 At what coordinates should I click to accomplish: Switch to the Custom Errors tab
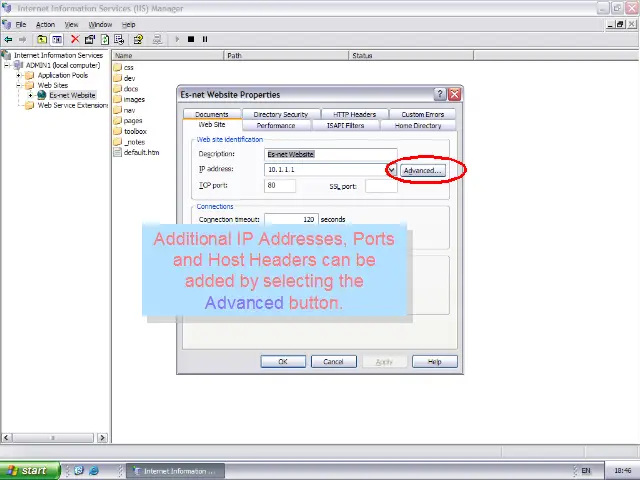click(422, 114)
